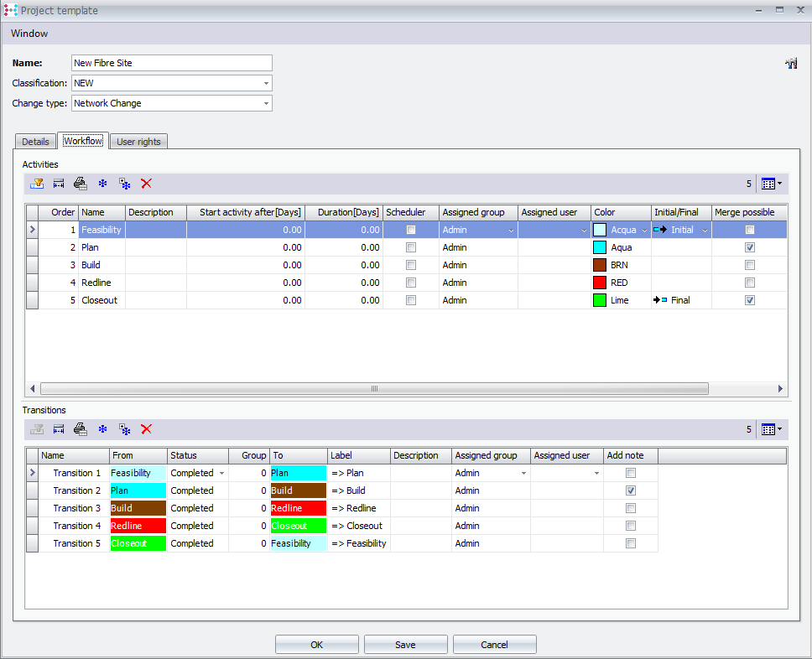
Task: Open Assigned user dropdown for Transition 1
Action: 597,473
